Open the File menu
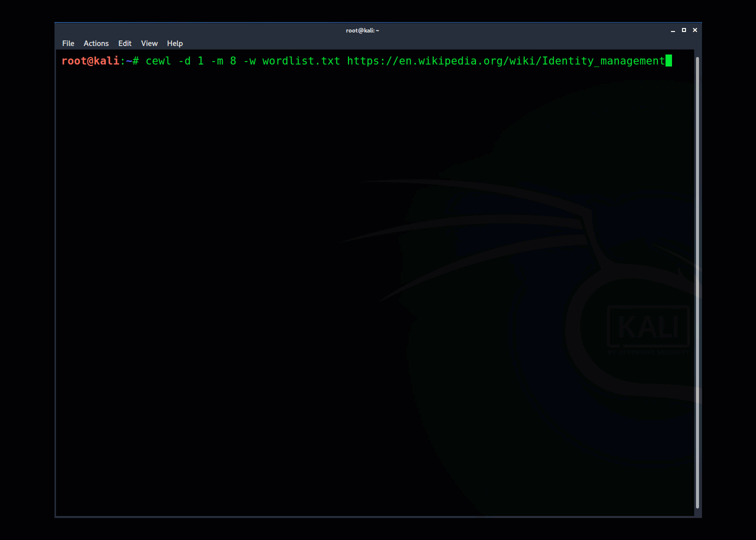 pos(68,43)
